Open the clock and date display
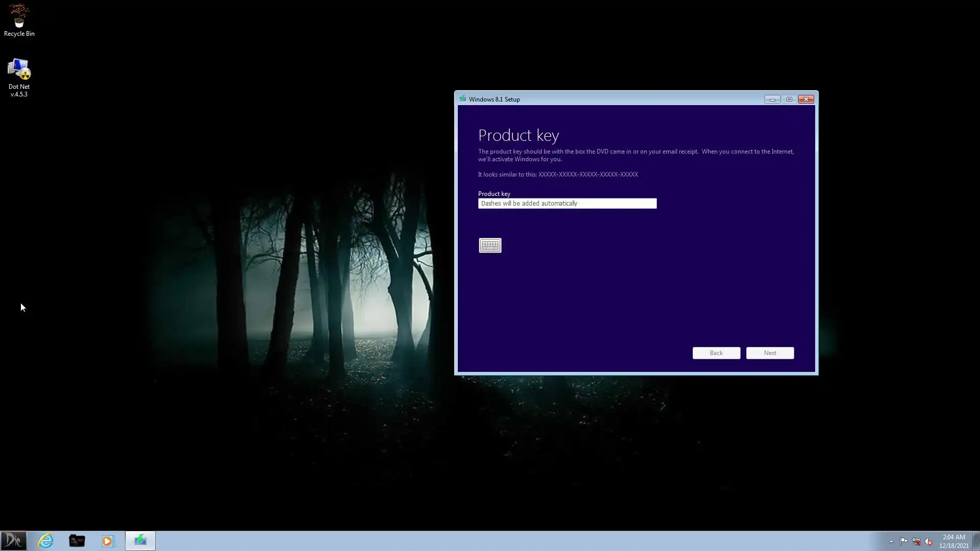The width and height of the screenshot is (980, 551). 953,541
